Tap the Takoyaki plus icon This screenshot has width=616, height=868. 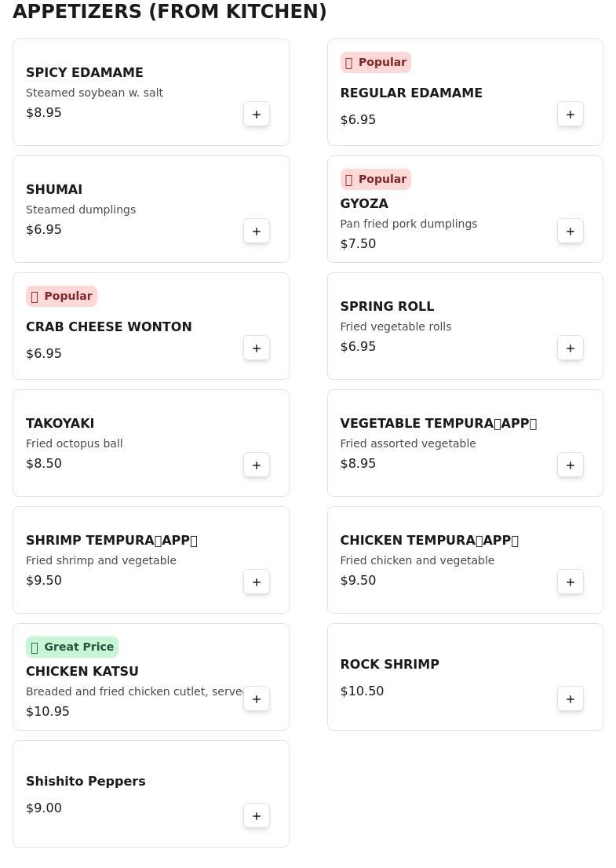pyautogui.click(x=257, y=465)
